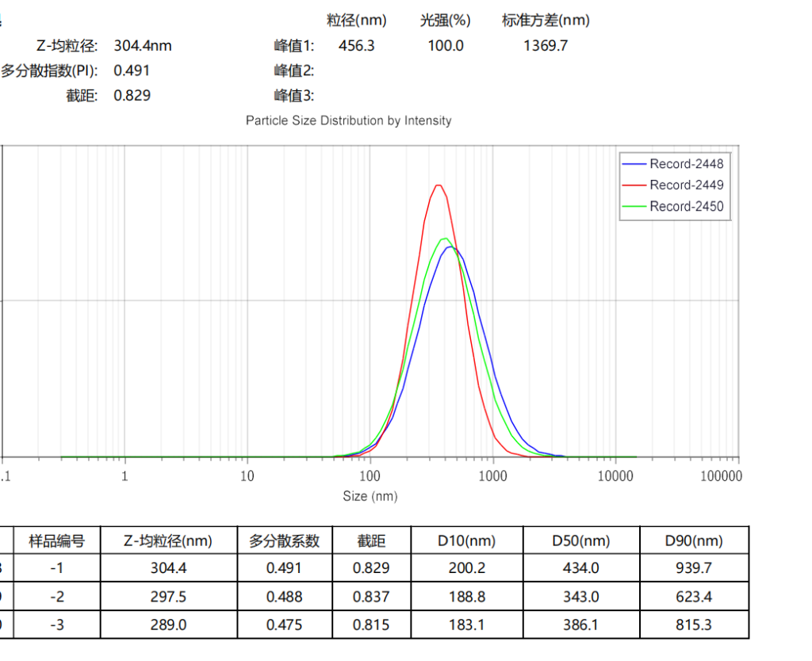Select table row with sample -2
Screen dimensions: 812x661
click(x=374, y=596)
